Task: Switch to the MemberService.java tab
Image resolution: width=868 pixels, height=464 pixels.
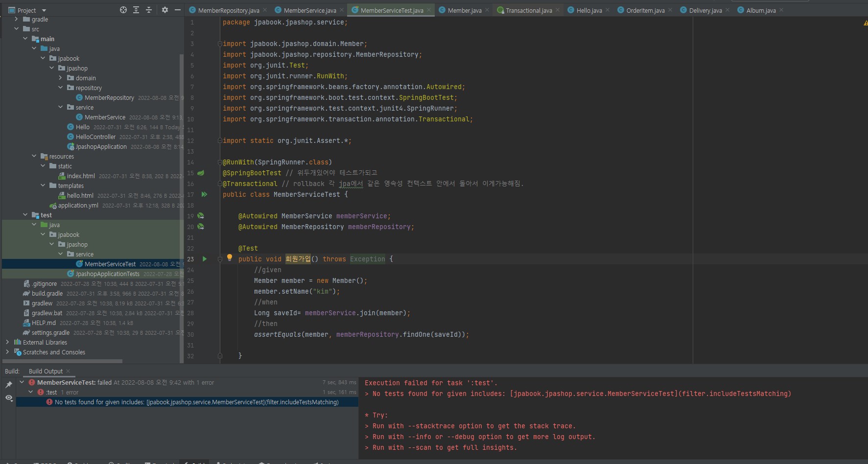Action: click(309, 10)
